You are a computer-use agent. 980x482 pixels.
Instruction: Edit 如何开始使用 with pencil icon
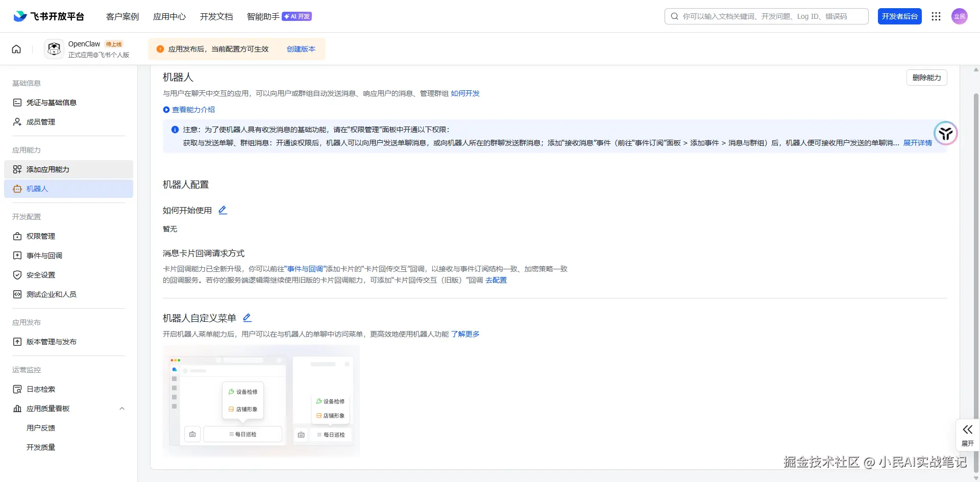223,210
